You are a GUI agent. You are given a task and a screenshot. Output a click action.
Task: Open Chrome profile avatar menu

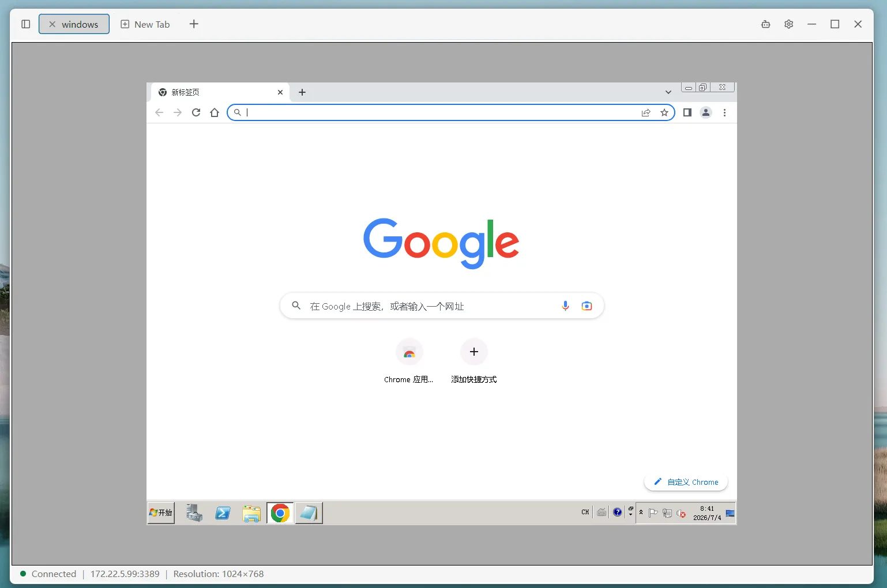tap(706, 112)
